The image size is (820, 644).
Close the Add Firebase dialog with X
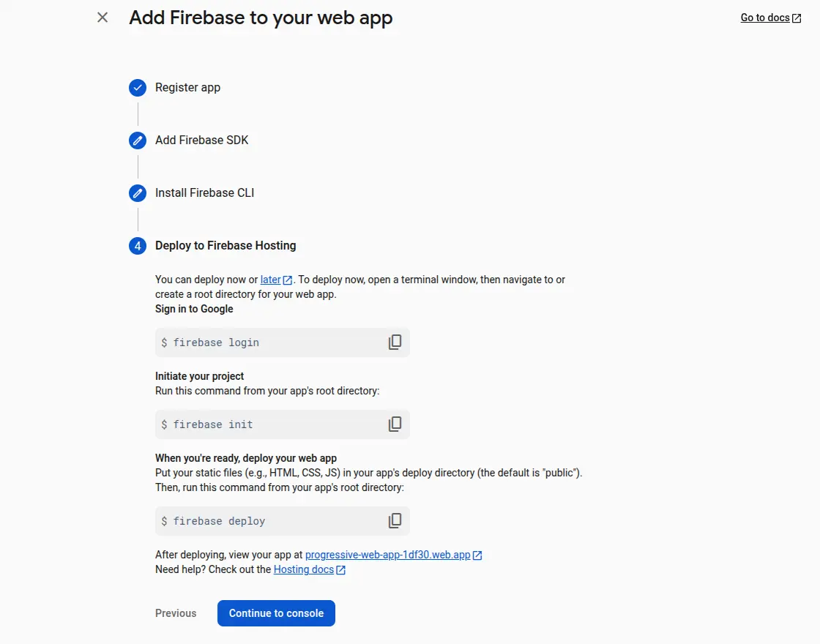(102, 18)
